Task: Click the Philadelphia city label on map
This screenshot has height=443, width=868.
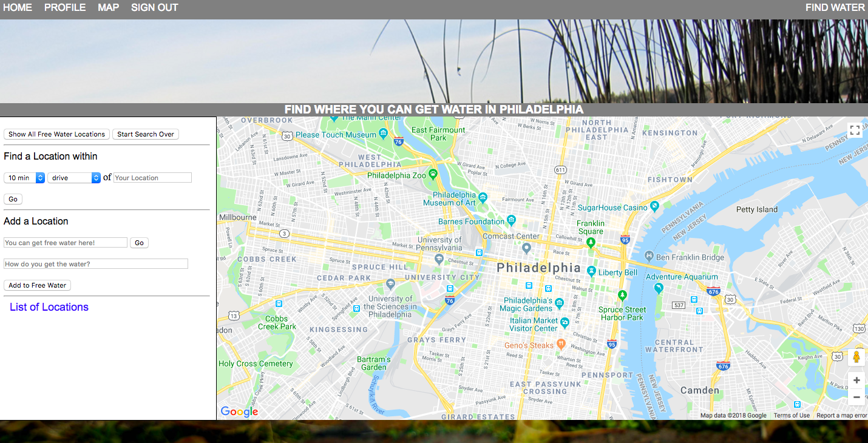Action: pos(538,268)
